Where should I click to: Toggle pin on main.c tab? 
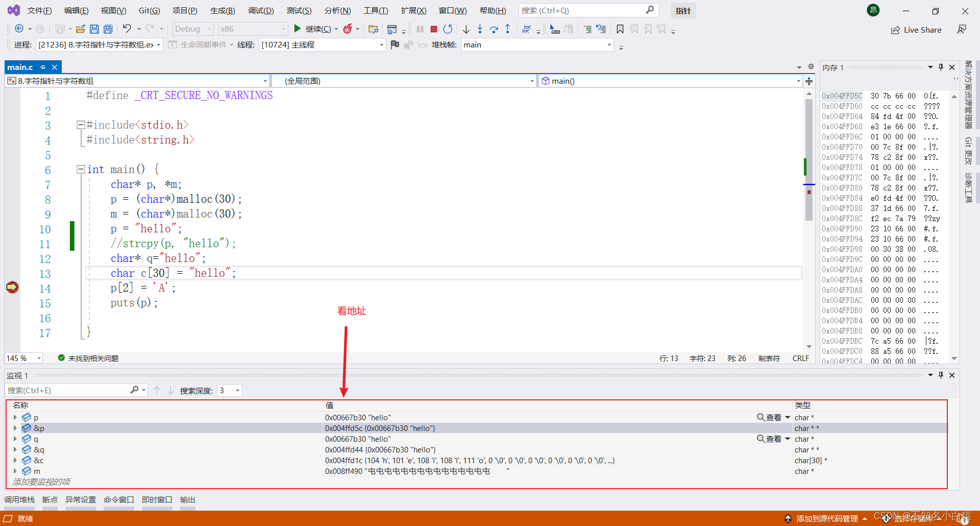[x=43, y=67]
